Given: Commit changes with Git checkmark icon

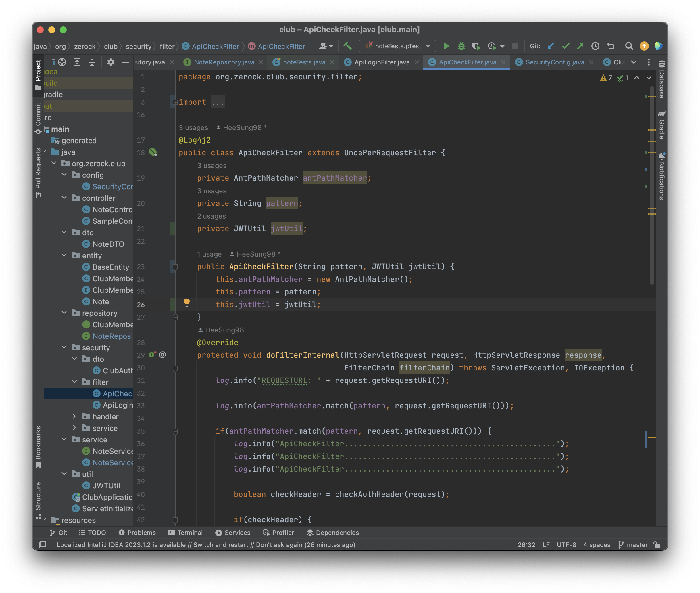Looking at the screenshot, I should click(x=566, y=46).
